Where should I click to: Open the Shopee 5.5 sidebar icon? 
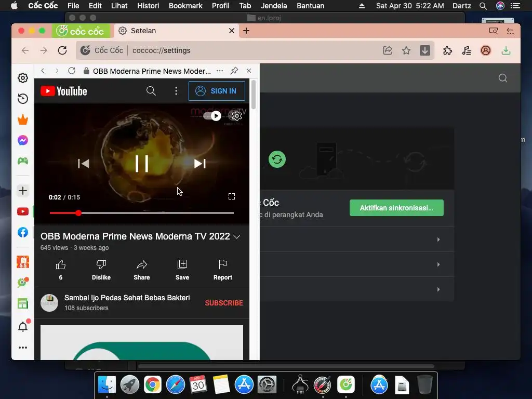click(23, 262)
